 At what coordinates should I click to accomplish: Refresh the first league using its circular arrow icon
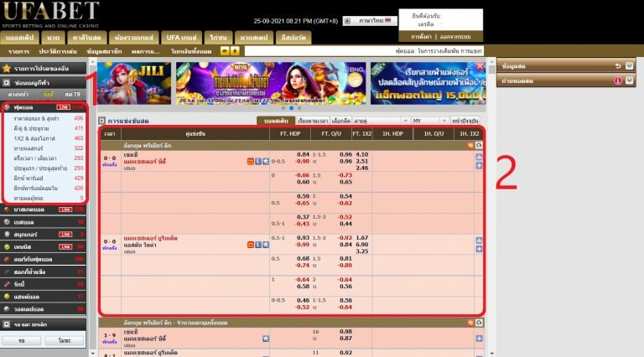click(479, 145)
